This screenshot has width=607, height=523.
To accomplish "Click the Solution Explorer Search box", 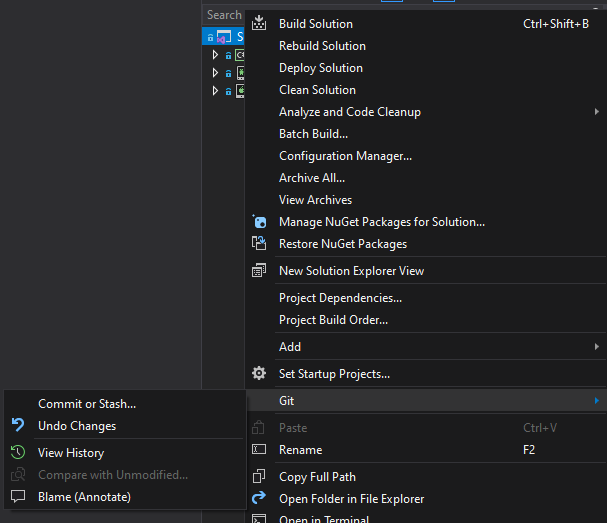I will 224,15.
